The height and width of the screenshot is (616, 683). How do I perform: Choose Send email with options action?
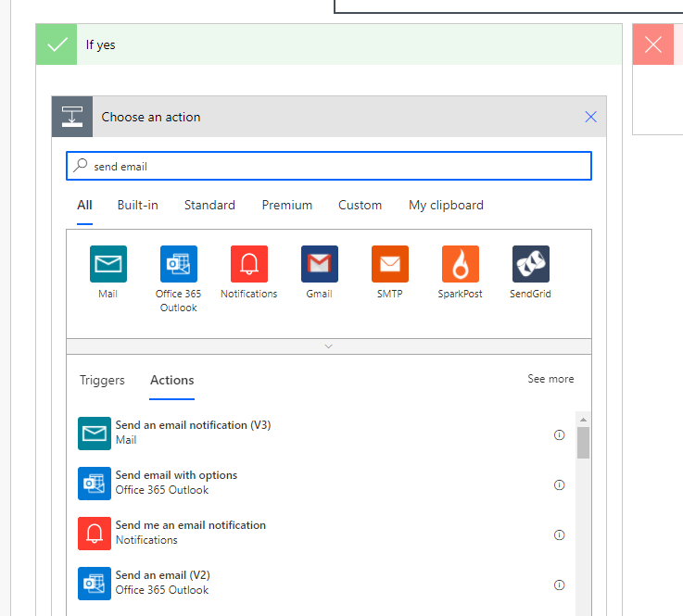[x=321, y=484]
